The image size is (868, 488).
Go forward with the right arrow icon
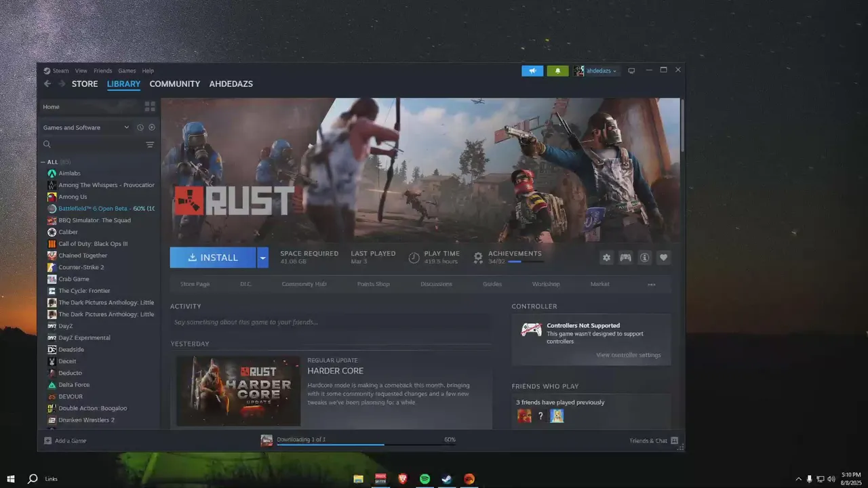[x=62, y=84]
